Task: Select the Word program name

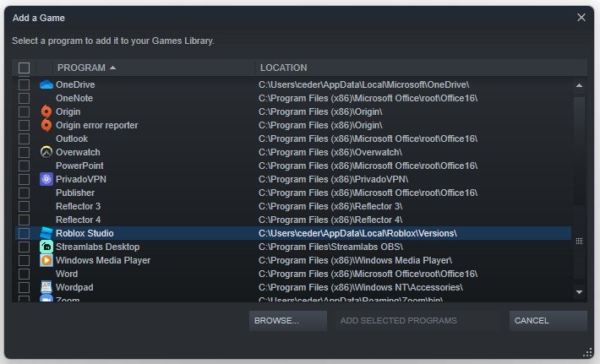Action: click(x=67, y=274)
